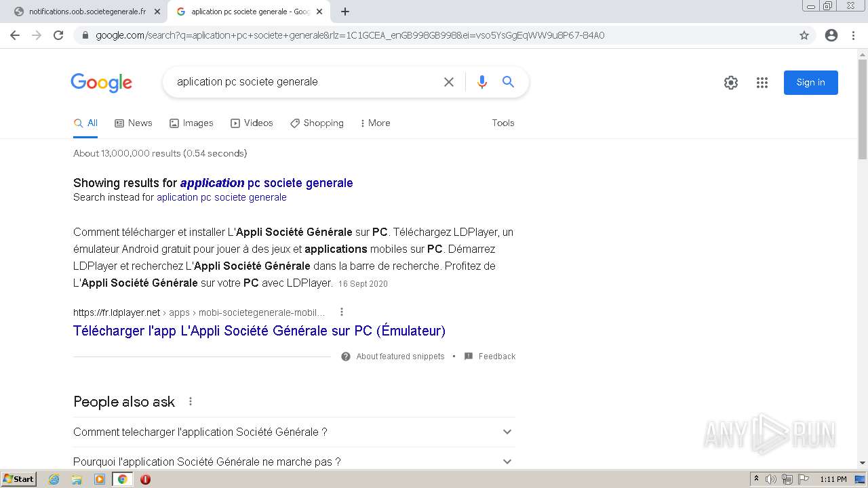View site information padlock
Screen dimensions: 868x488
[85, 35]
